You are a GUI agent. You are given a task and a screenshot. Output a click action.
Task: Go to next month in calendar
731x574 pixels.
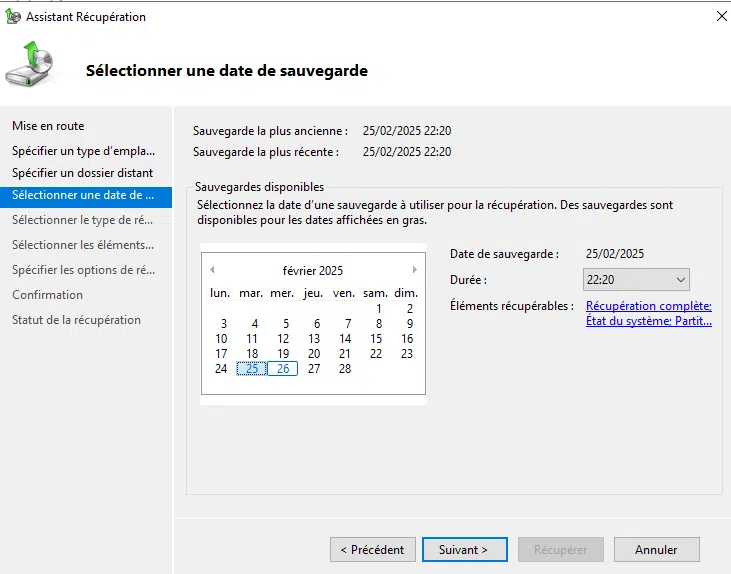coord(415,270)
